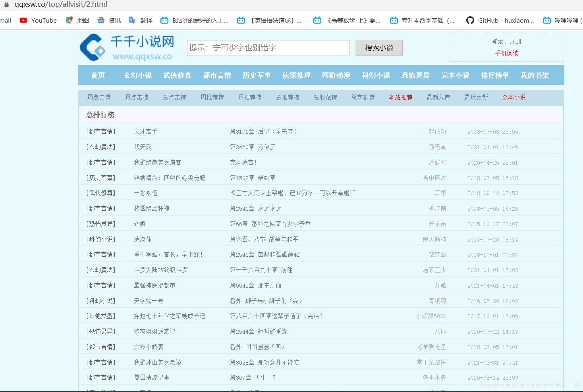
Task: Open the 网游动漫 category
Action: point(336,75)
